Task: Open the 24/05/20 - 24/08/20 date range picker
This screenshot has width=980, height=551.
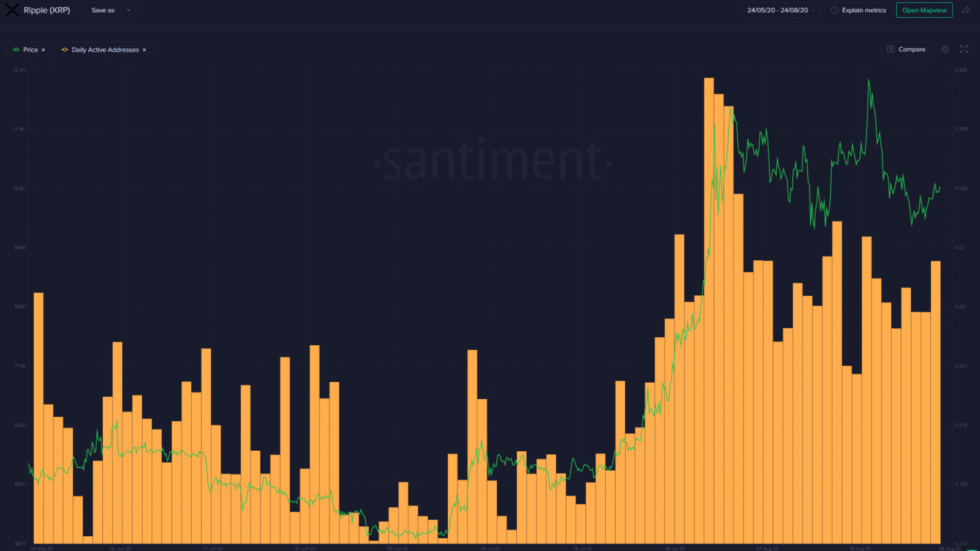Action: [x=781, y=10]
